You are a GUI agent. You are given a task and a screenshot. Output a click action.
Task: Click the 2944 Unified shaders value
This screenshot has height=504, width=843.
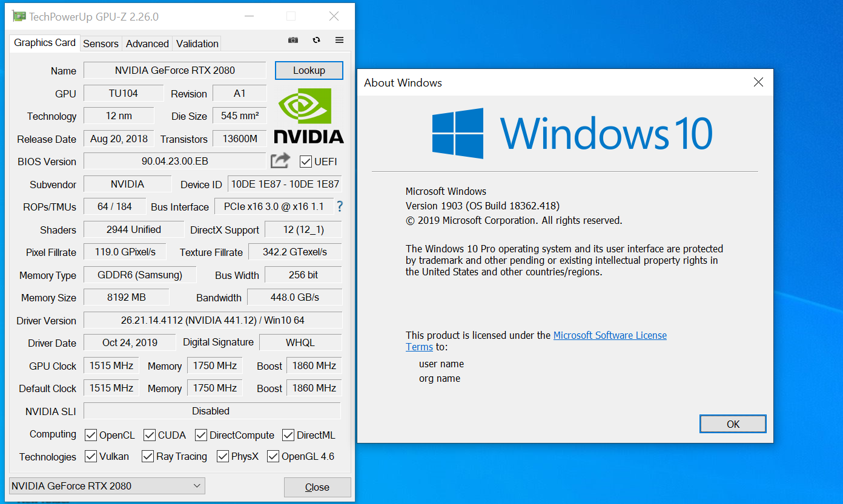pyautogui.click(x=134, y=229)
